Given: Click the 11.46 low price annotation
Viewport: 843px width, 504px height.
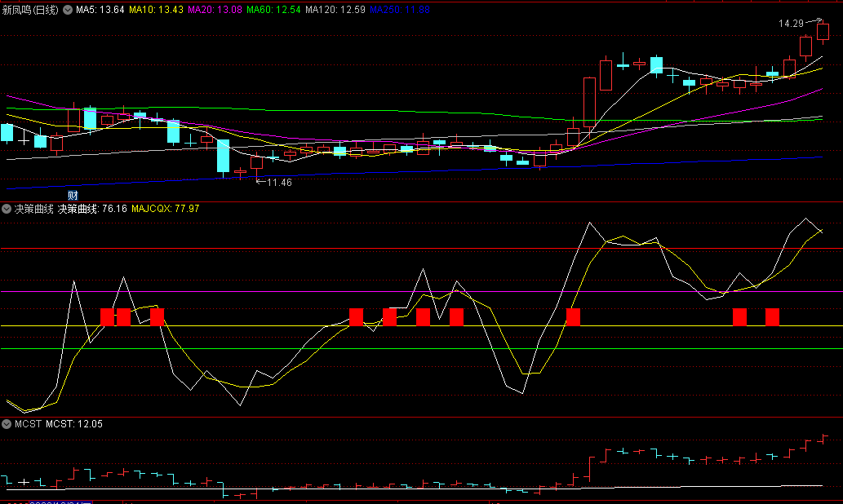Looking at the screenshot, I should pyautogui.click(x=279, y=183).
